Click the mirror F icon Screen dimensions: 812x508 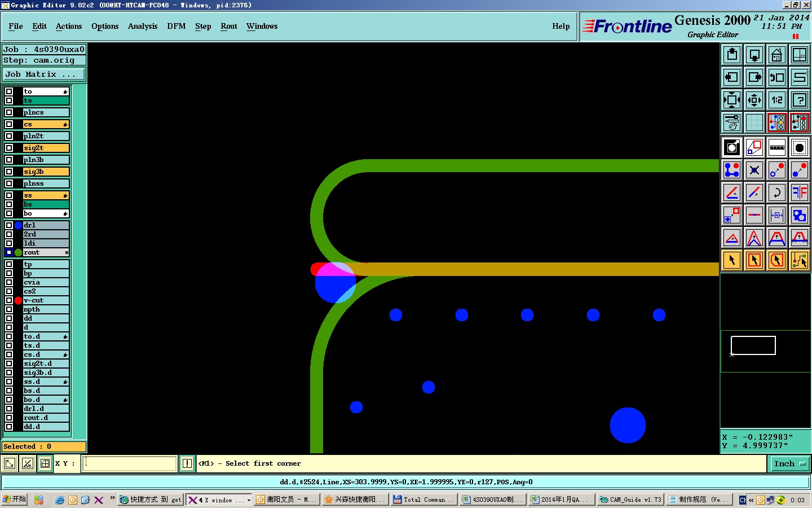tap(800, 192)
